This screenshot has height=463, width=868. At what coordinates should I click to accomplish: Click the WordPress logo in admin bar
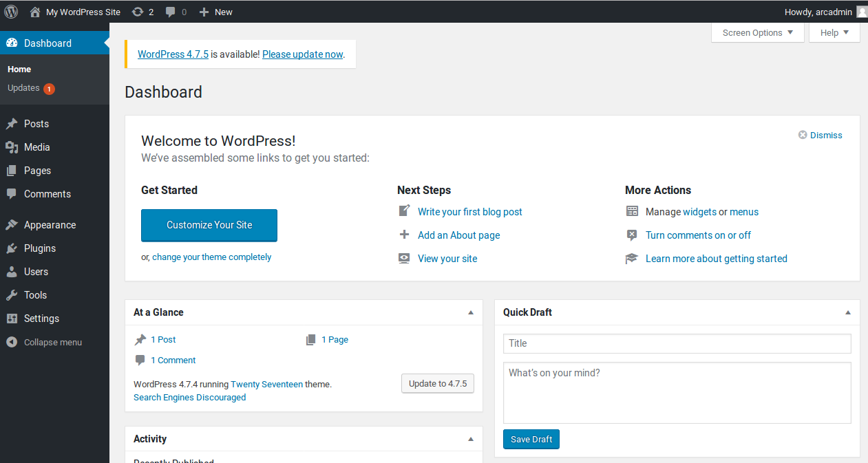click(x=11, y=12)
